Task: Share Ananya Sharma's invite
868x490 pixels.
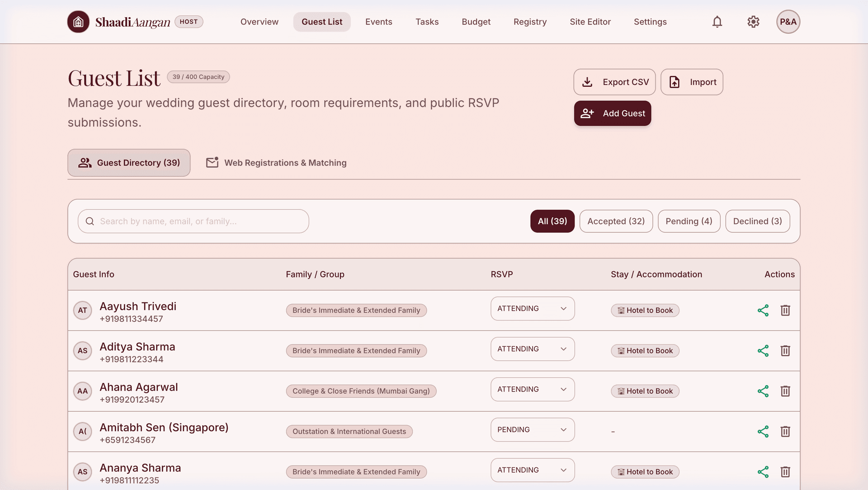Action: 763,472
